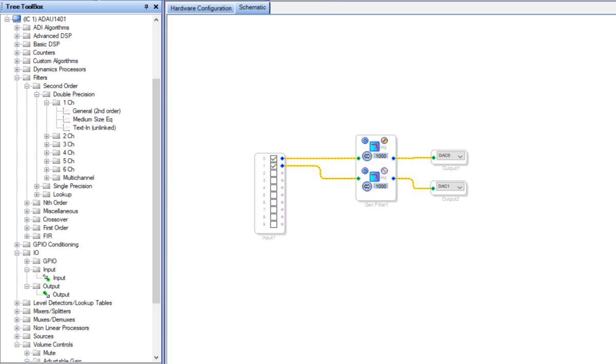Select the Medium Size Eq filter icon
This screenshot has height=364, width=616.
pyautogui.click(x=66, y=119)
